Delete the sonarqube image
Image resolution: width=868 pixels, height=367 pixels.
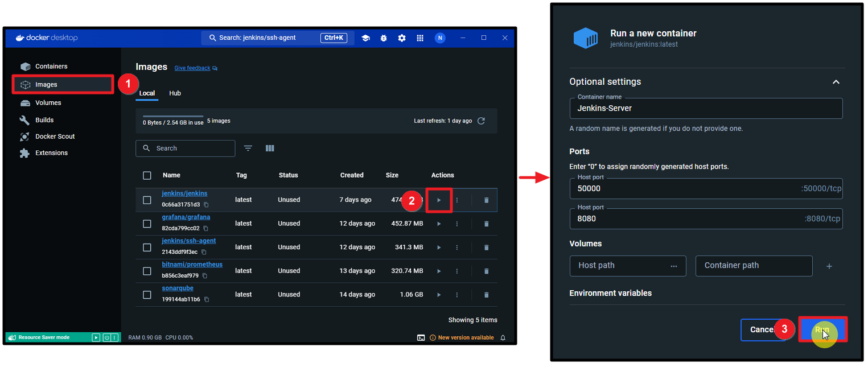click(486, 295)
